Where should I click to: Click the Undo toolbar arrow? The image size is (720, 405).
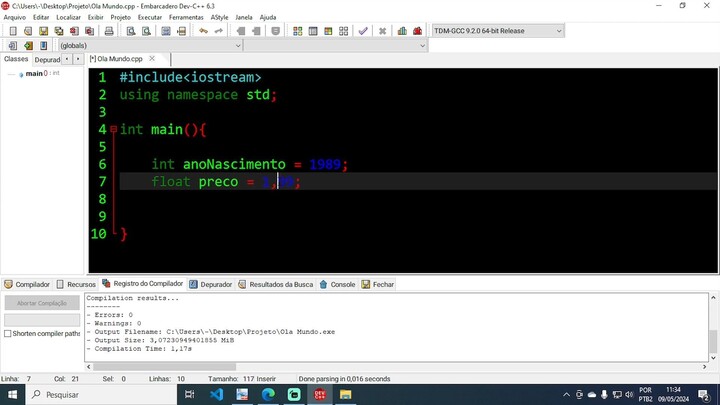click(203, 31)
